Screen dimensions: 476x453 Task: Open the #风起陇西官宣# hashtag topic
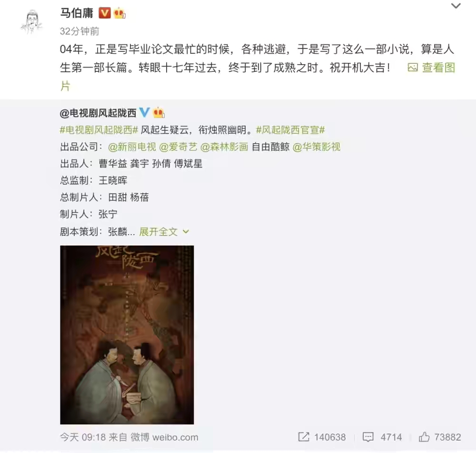pyautogui.click(x=290, y=130)
